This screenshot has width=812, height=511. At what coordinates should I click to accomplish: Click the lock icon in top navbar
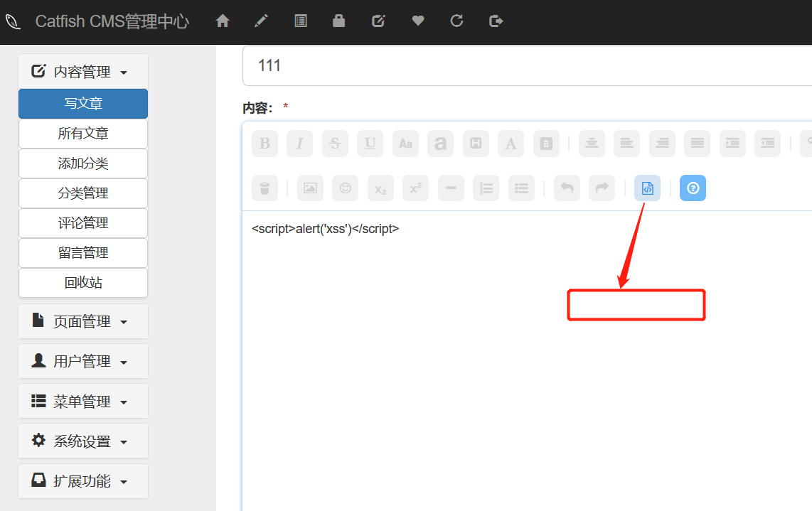338,21
